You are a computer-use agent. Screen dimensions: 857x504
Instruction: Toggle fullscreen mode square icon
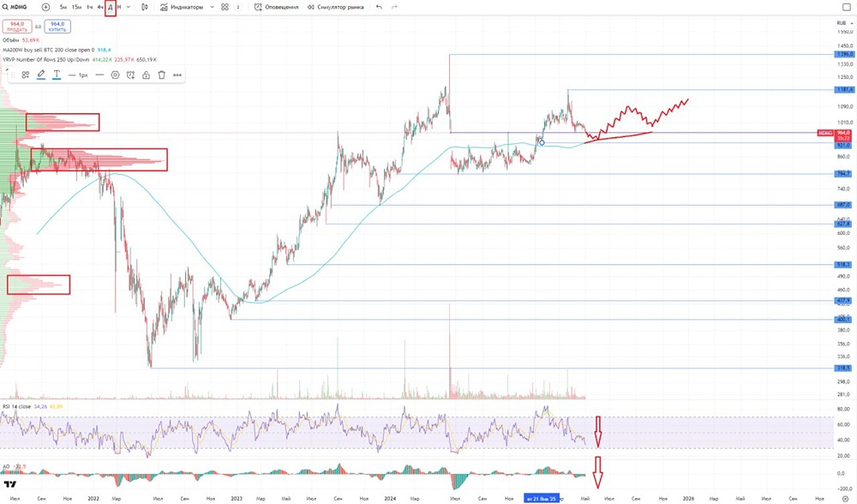point(847,7)
